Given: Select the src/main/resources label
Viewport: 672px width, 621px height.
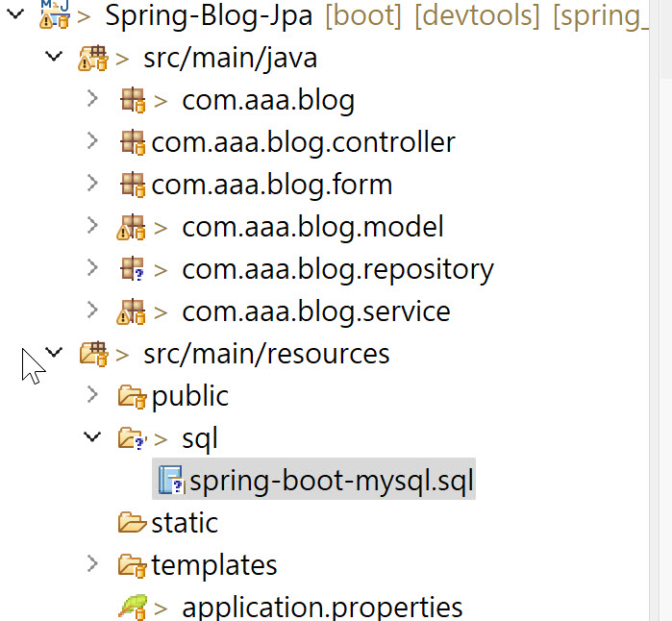Looking at the screenshot, I should [266, 354].
